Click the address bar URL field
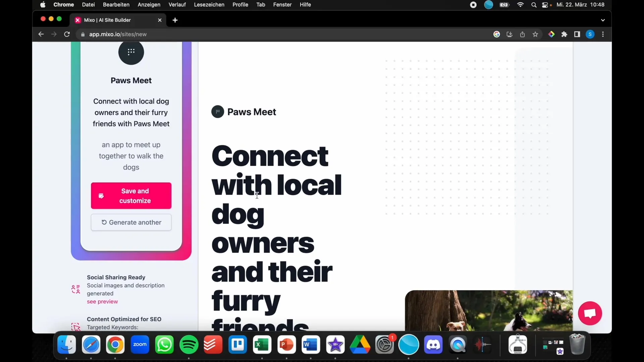This screenshot has height=362, width=644. [x=117, y=34]
